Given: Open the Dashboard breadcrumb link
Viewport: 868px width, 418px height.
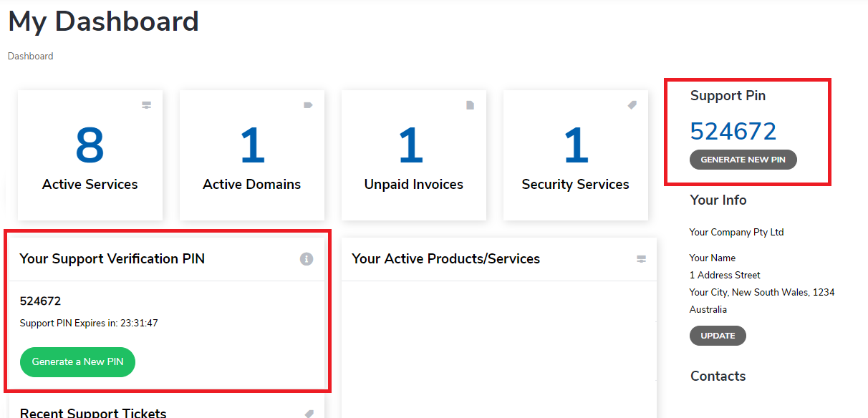Looking at the screenshot, I should pyautogui.click(x=30, y=56).
